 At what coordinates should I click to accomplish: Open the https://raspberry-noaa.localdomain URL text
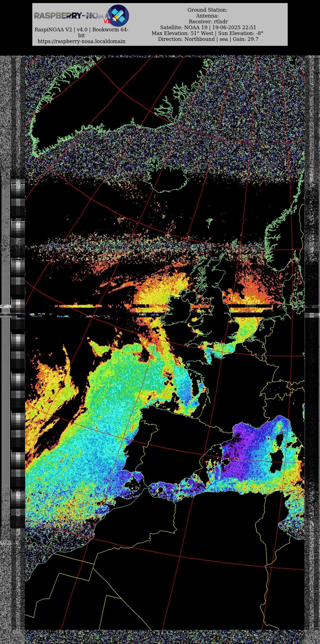[x=82, y=41]
